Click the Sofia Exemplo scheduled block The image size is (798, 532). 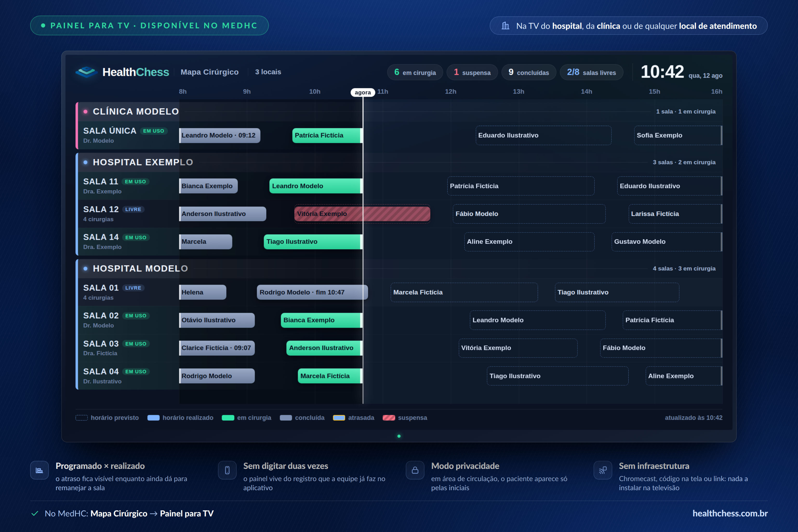pyautogui.click(x=678, y=135)
